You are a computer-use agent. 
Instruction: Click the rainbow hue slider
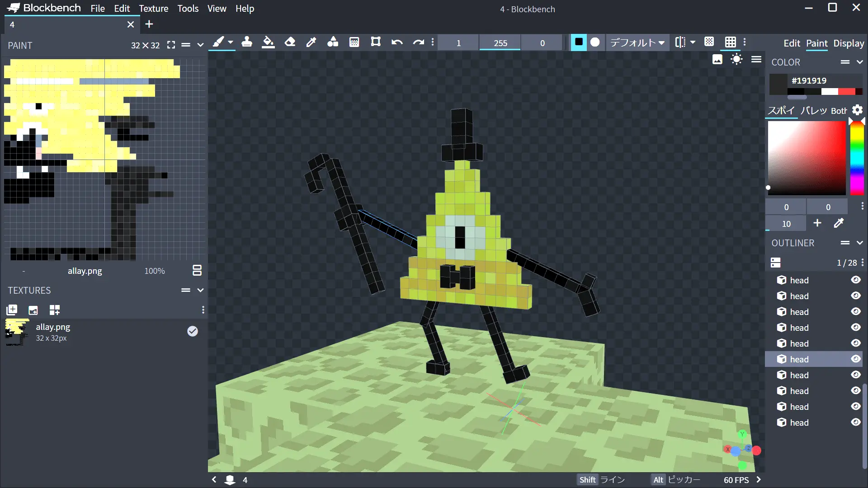point(857,158)
